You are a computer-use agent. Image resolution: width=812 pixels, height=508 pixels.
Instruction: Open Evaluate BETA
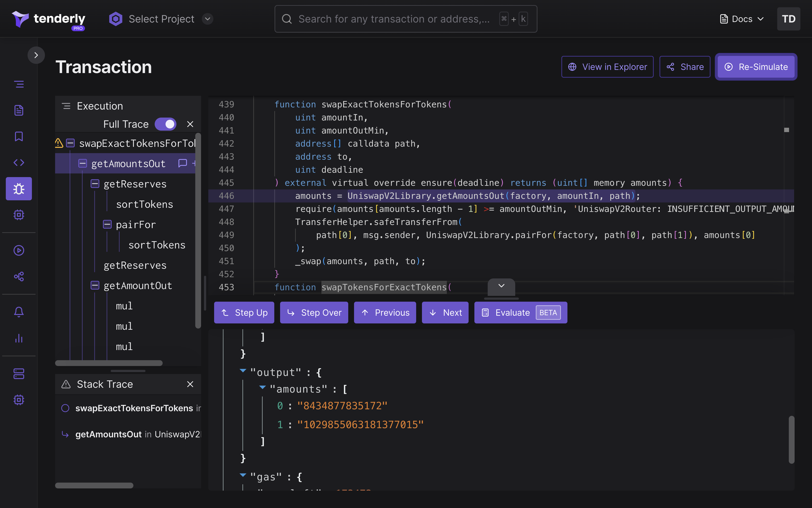(x=521, y=313)
